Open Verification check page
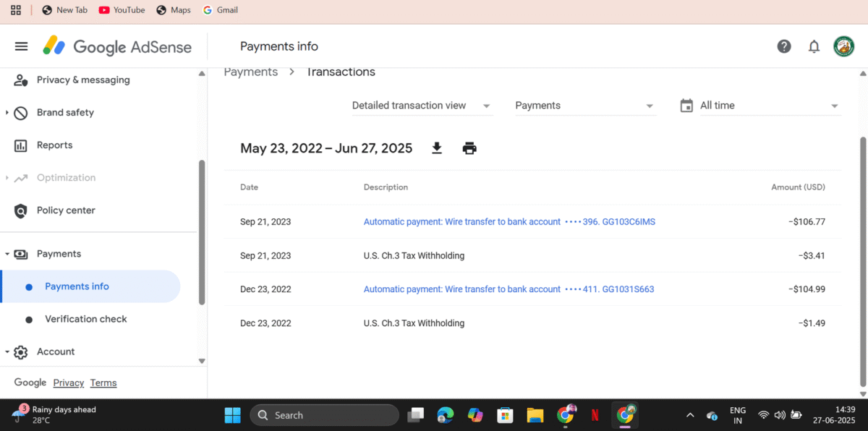This screenshot has height=431, width=868. (x=85, y=319)
